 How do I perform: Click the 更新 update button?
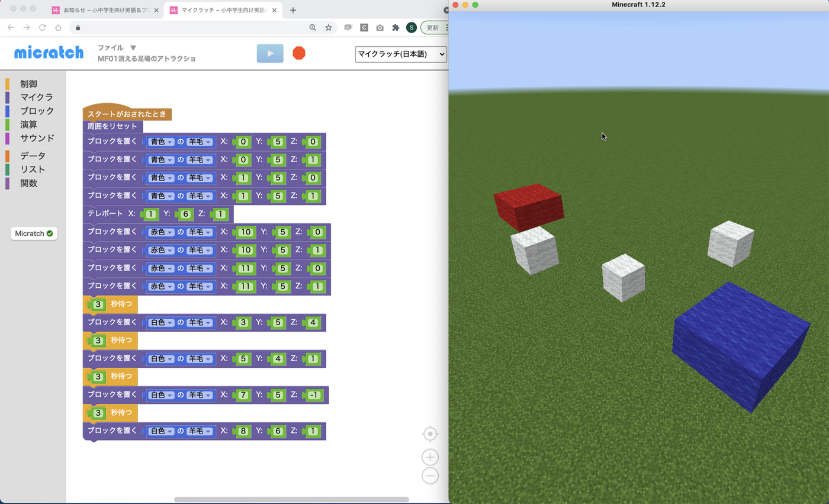pos(432,27)
